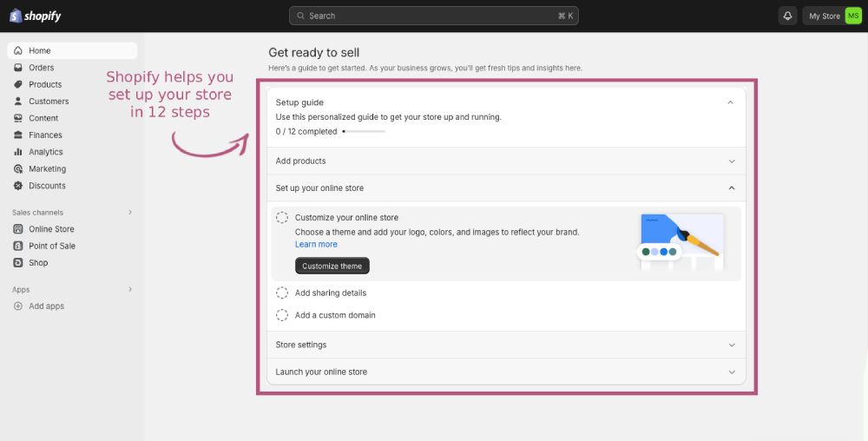The image size is (868, 441).
Task: Click the Shop channel icon
Action: (18, 263)
